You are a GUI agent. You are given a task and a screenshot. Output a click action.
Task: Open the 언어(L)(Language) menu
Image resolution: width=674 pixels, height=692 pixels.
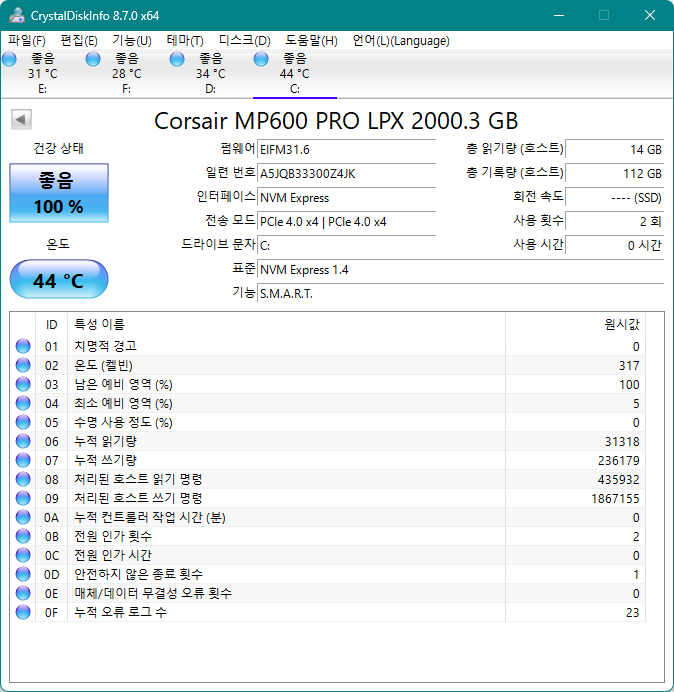pyautogui.click(x=401, y=41)
